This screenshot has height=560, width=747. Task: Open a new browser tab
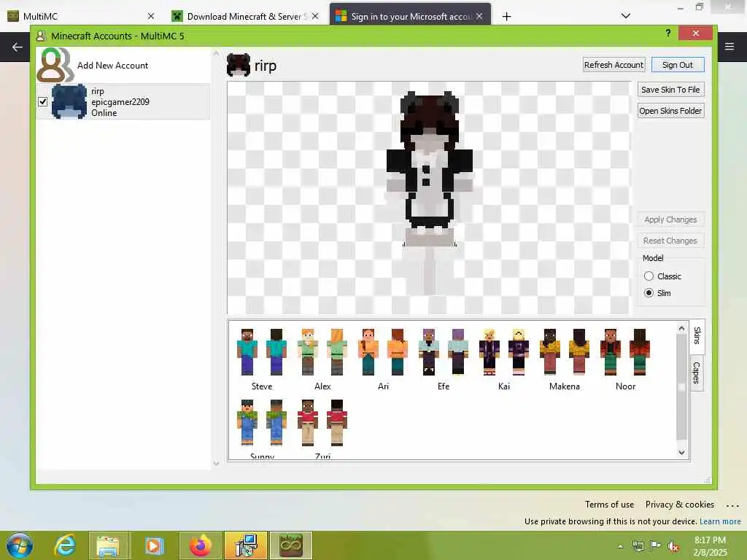point(506,17)
